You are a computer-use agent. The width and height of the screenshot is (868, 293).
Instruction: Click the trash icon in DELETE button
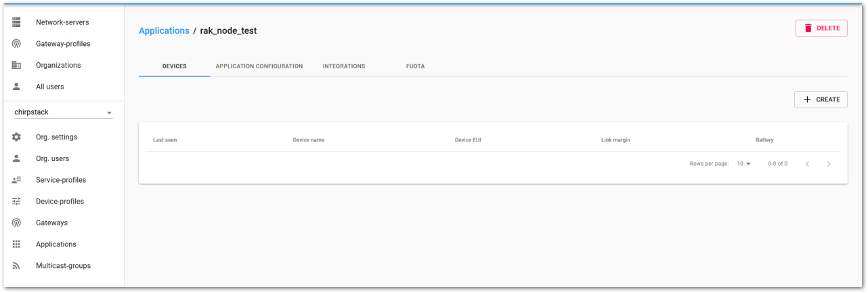pyautogui.click(x=808, y=28)
